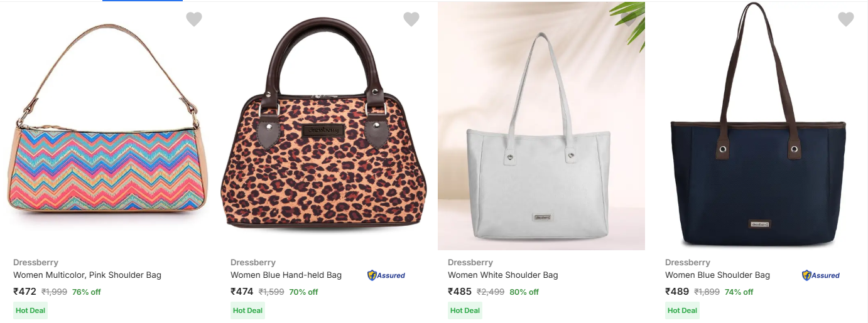Tap heart icon on leopard Hand-held Bag

tap(411, 19)
